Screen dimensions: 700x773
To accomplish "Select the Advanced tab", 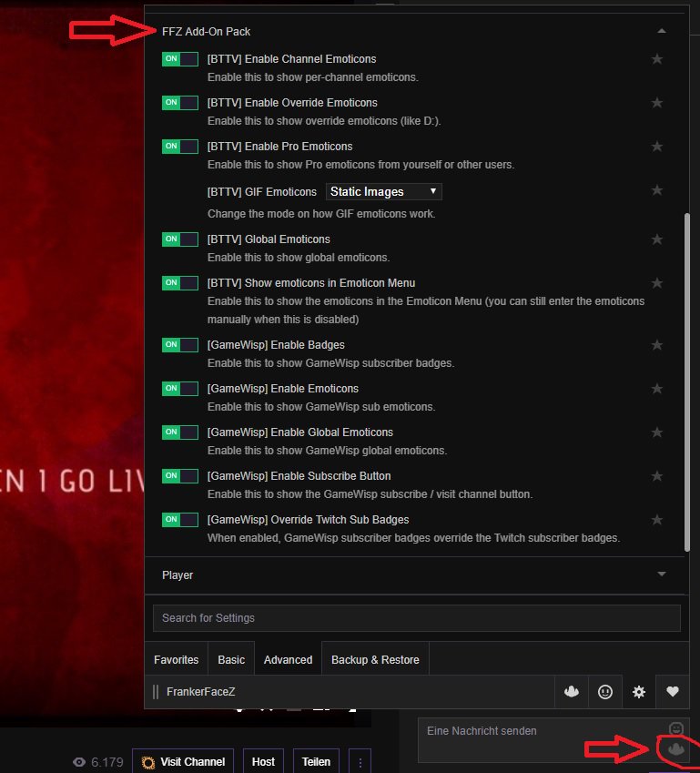I will click(x=288, y=659).
